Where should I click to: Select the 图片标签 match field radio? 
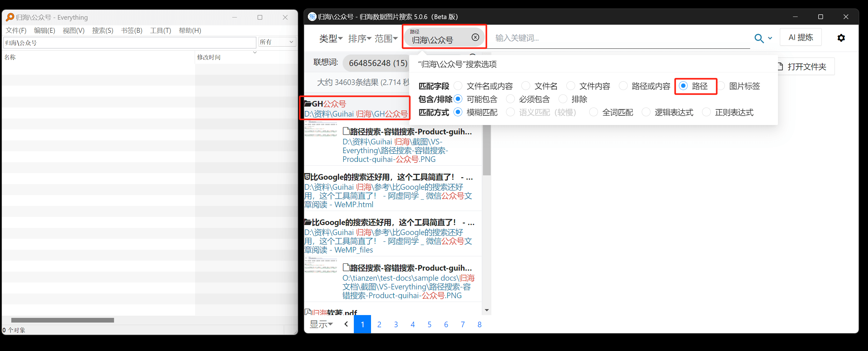point(721,86)
